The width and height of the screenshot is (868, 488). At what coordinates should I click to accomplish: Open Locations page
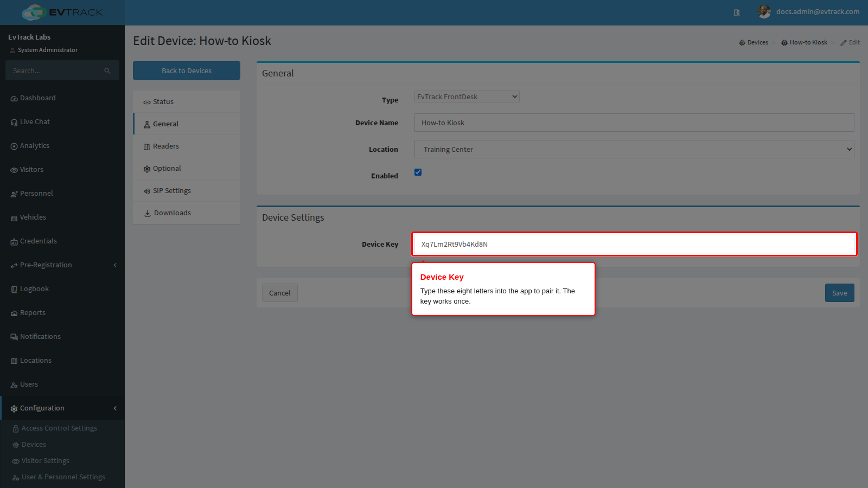(x=62, y=361)
